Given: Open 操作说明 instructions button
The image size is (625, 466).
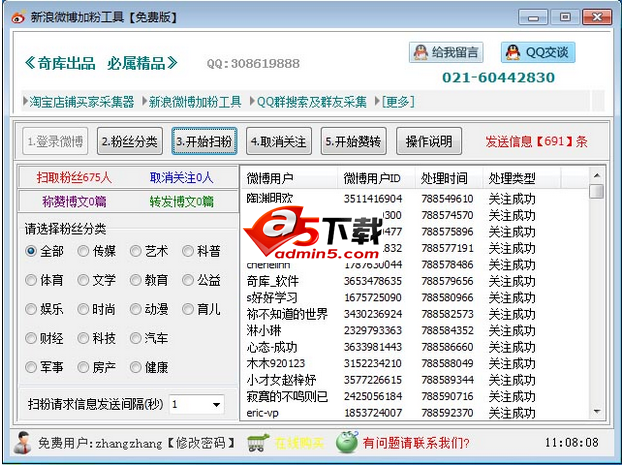Looking at the screenshot, I should [429, 141].
